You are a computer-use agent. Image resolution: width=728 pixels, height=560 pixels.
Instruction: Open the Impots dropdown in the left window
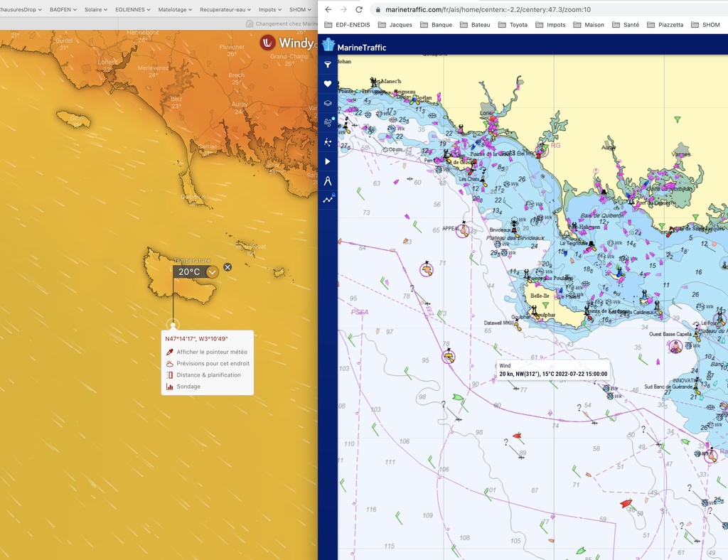pyautogui.click(x=269, y=9)
